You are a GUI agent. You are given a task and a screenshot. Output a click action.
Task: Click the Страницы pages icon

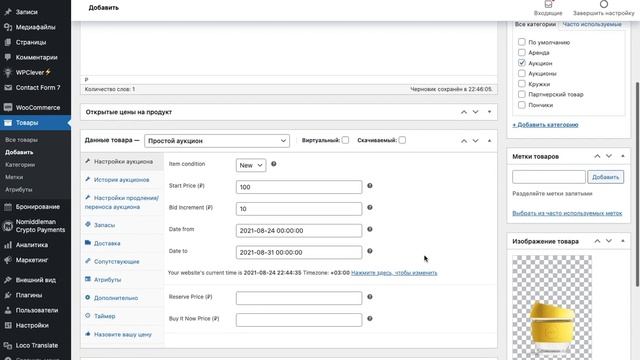8,42
